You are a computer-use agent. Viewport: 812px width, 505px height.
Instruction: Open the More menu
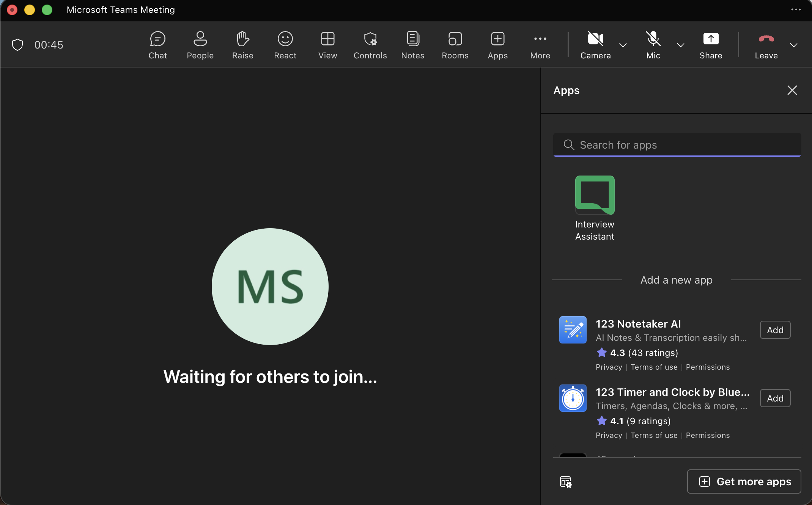pyautogui.click(x=540, y=44)
